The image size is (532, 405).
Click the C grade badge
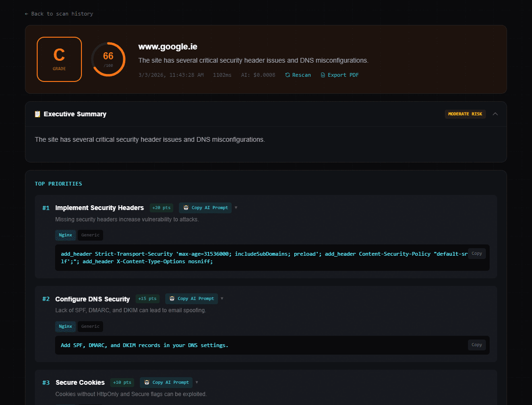tap(59, 59)
